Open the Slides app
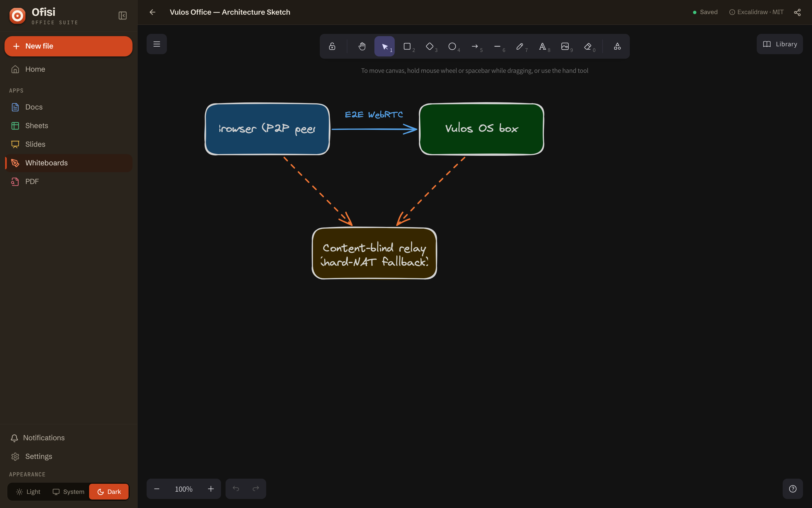The height and width of the screenshot is (508, 812). point(69,144)
